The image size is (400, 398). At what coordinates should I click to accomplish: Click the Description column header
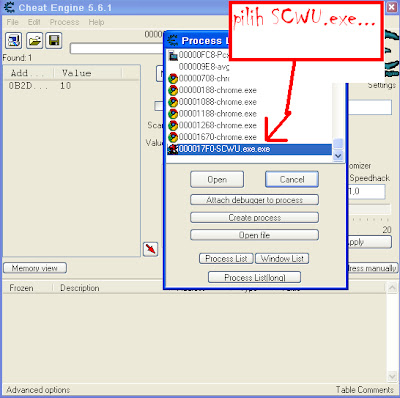click(x=80, y=288)
